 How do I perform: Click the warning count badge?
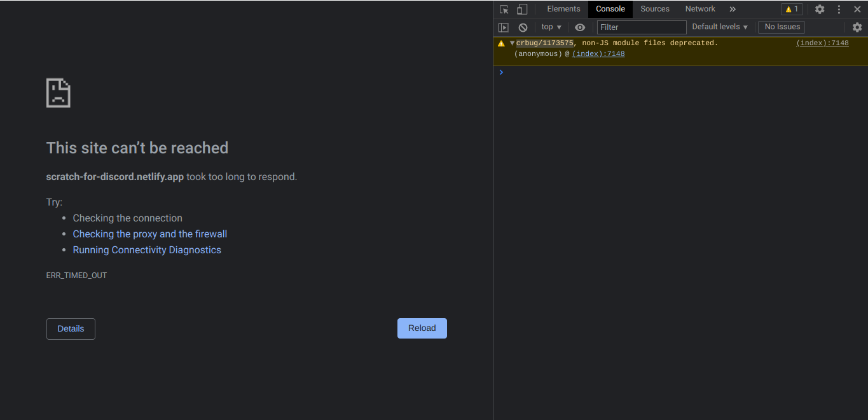791,9
